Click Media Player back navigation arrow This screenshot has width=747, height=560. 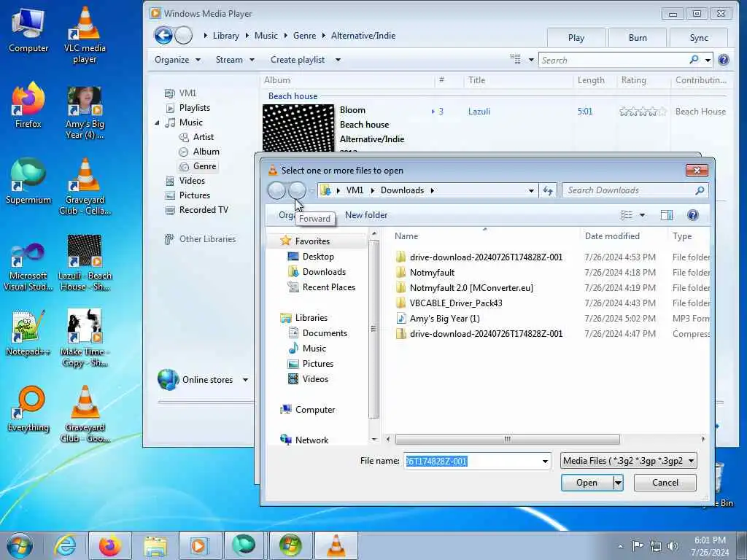(x=163, y=35)
